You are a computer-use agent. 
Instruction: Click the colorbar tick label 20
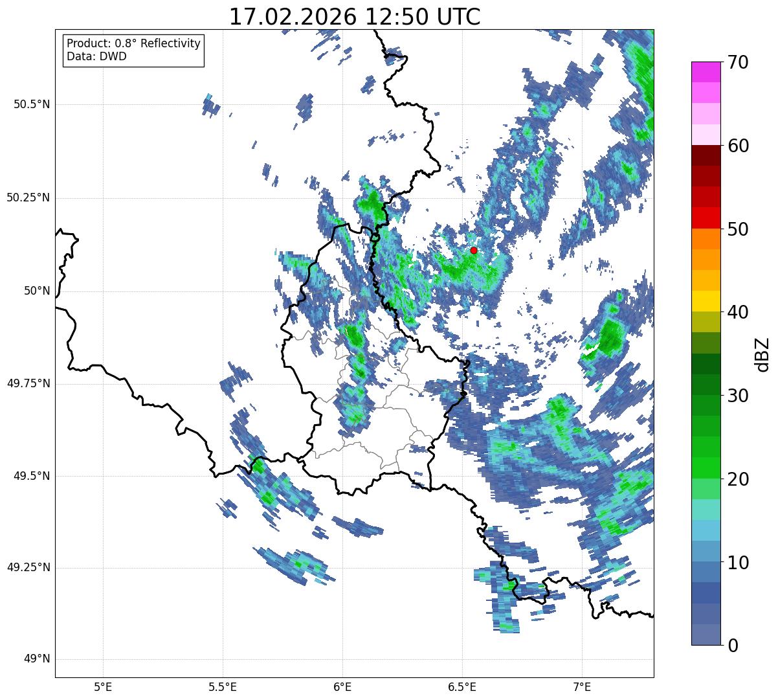[x=737, y=479]
